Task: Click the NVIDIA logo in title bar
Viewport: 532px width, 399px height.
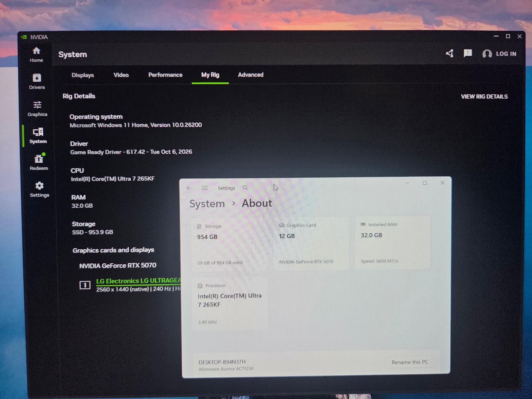Action: (24, 37)
